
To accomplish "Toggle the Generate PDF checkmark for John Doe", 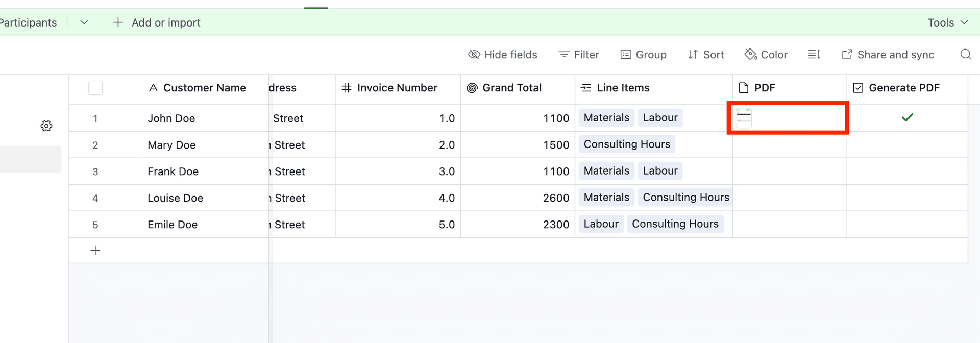I will (x=908, y=117).
